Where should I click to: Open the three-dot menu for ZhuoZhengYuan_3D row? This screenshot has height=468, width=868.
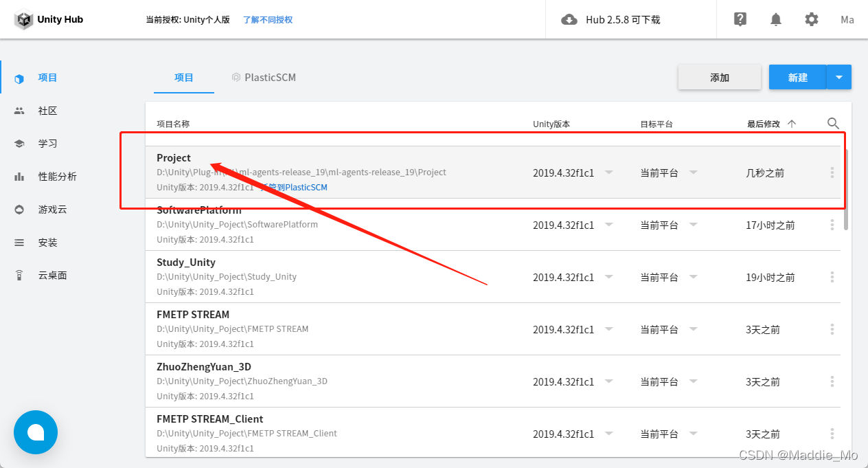point(832,381)
